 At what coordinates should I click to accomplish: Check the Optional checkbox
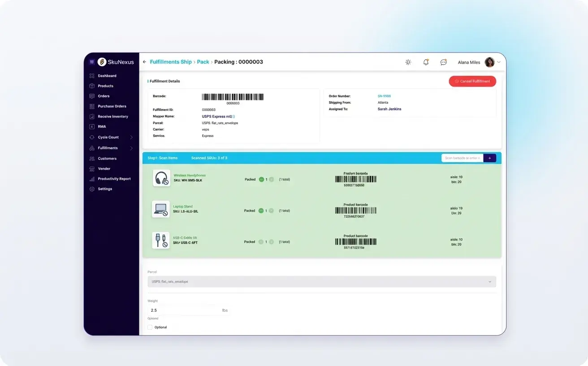pos(150,327)
